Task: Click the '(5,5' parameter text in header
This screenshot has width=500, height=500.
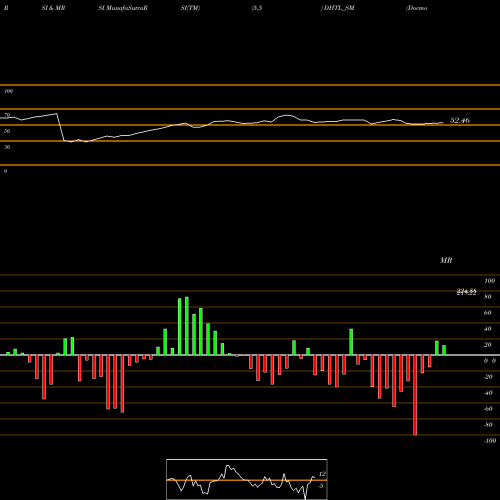Action: click(x=257, y=8)
